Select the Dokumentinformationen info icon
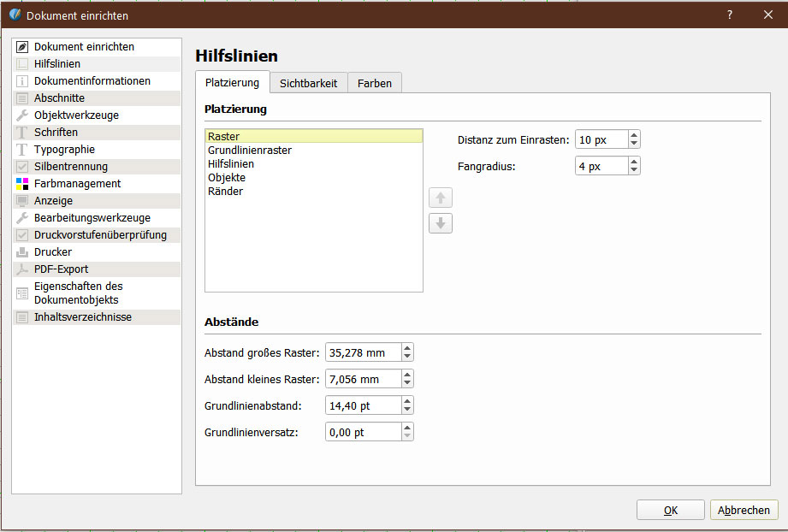Viewport: 788px width, 532px height. 22,81
